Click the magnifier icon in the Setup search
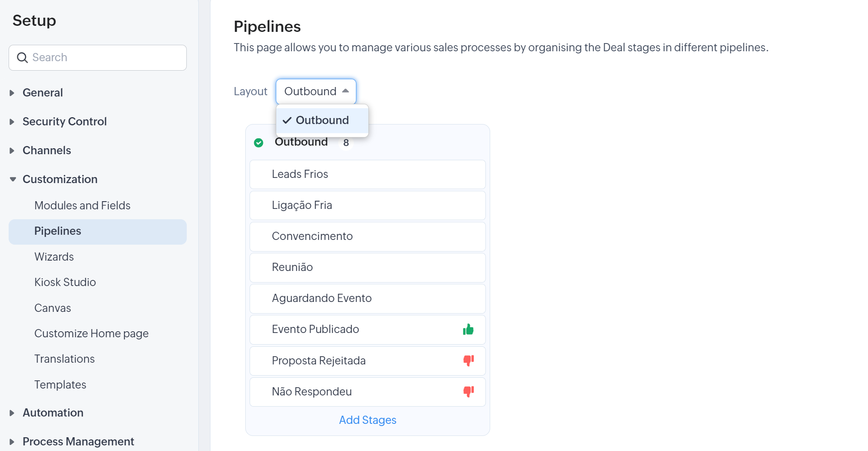 click(22, 58)
